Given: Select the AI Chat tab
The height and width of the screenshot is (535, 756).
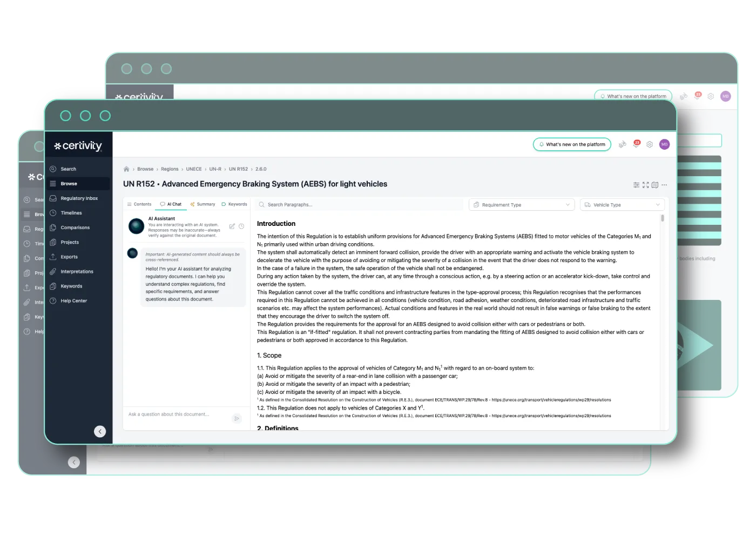Looking at the screenshot, I should tap(171, 204).
